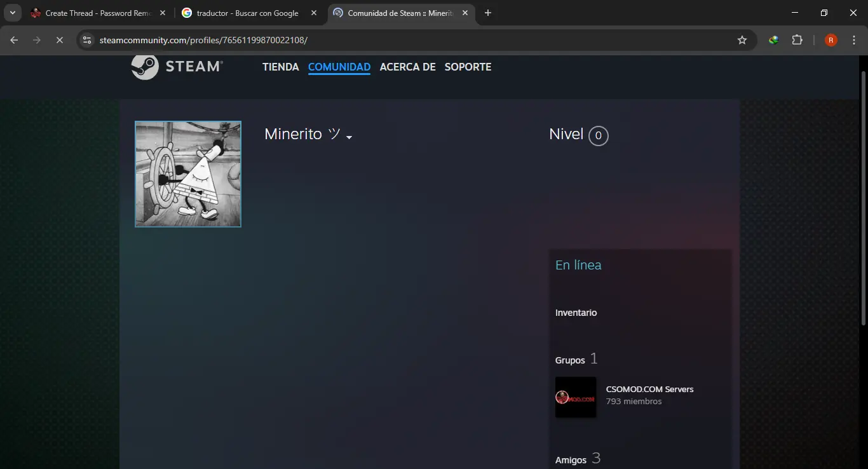The height and width of the screenshot is (469, 868).
Task: Click the colorful extension icon in toolbar
Action: pyautogui.click(x=773, y=40)
